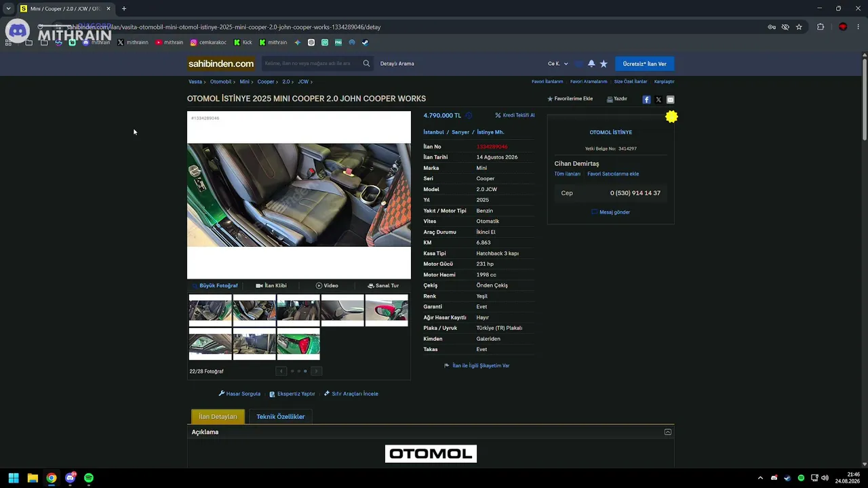Open Karşılaştır link
Image resolution: width=868 pixels, height=488 pixels.
coord(665,82)
